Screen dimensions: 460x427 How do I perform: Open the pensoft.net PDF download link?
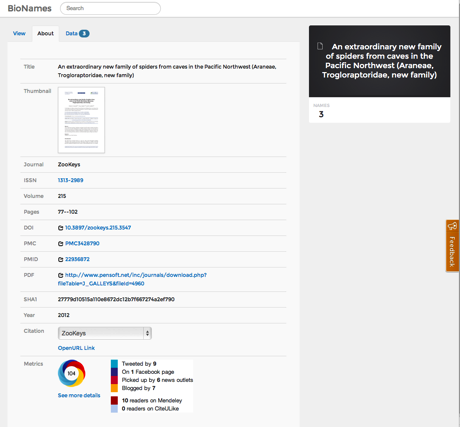[132, 279]
